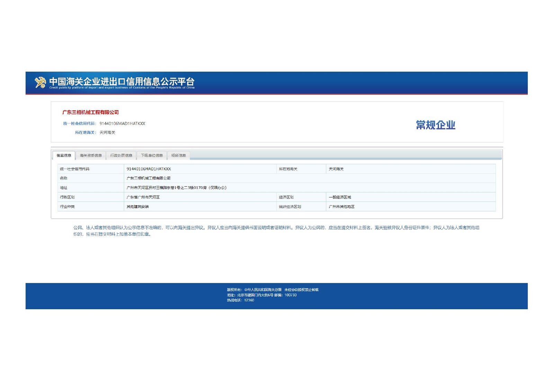Image resolution: width=554 pixels, height=392 pixels.
Task: Click 广东省广州市天河区 in 行政区划 row
Action: point(143,197)
